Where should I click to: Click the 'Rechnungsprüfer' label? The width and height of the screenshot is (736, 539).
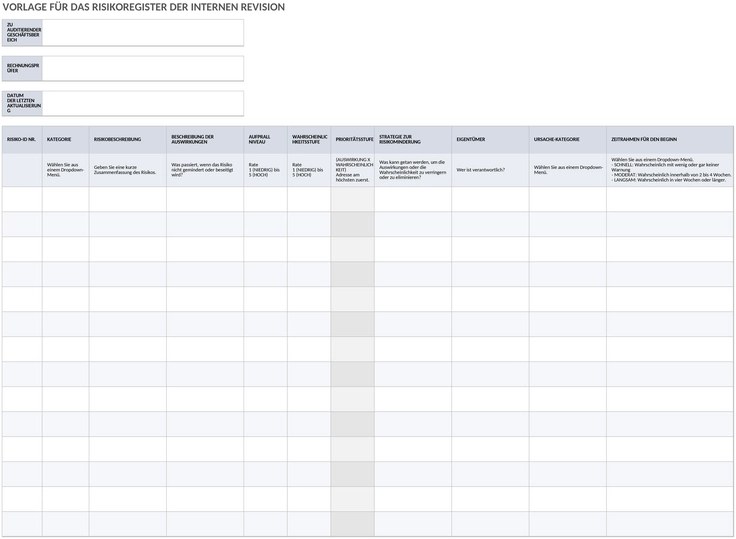click(22, 69)
